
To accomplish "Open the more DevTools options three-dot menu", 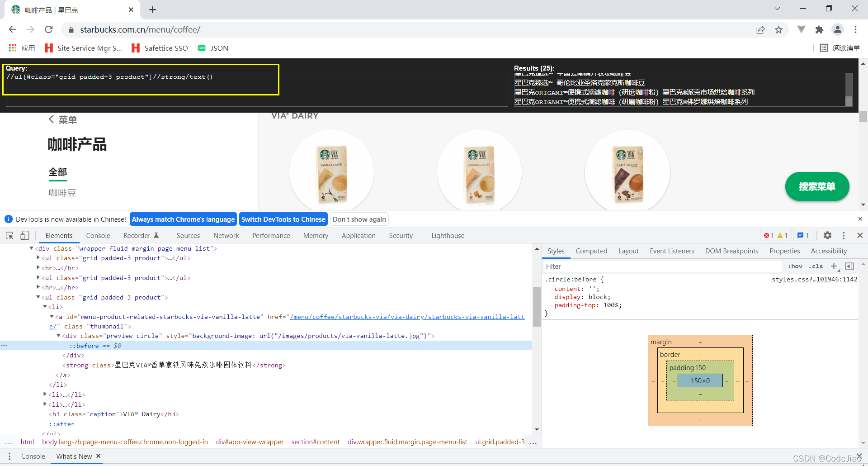I will click(843, 235).
